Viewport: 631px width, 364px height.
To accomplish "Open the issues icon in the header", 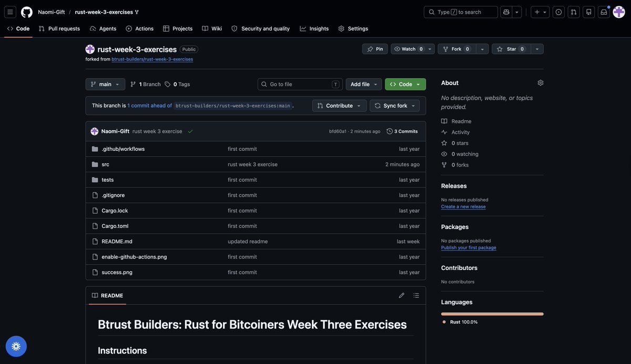I will [558, 12].
